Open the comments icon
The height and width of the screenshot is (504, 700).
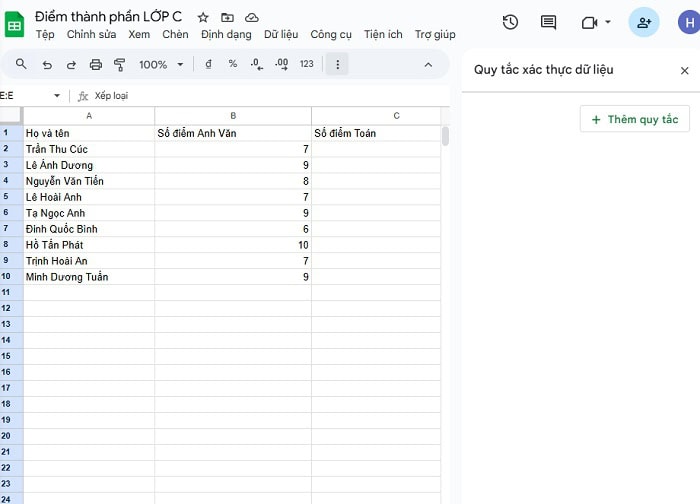(548, 22)
